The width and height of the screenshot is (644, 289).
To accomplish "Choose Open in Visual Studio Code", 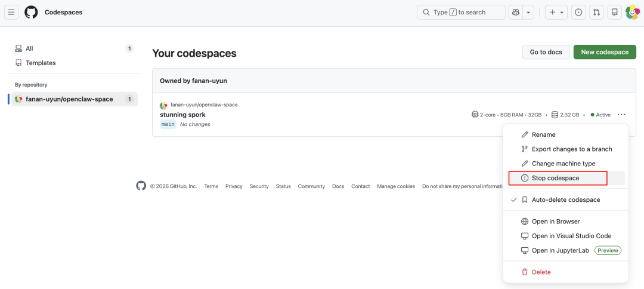I will [571, 236].
